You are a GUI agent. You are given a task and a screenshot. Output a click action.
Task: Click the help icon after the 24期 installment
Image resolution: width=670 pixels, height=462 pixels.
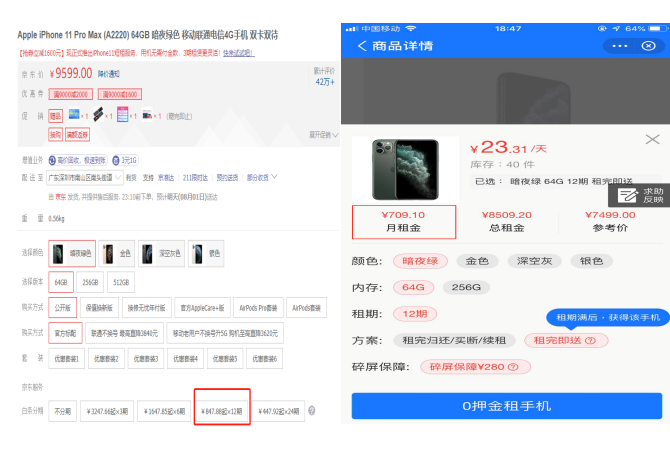click(311, 411)
